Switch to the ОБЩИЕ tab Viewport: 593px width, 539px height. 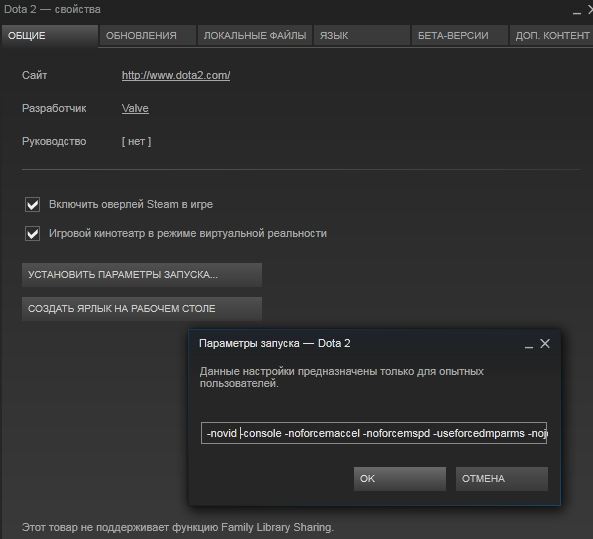click(49, 36)
